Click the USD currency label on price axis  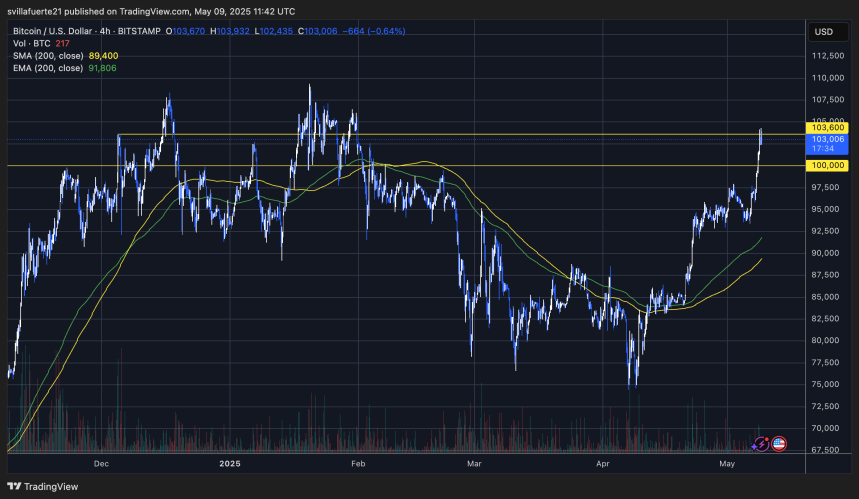pyautogui.click(x=824, y=32)
